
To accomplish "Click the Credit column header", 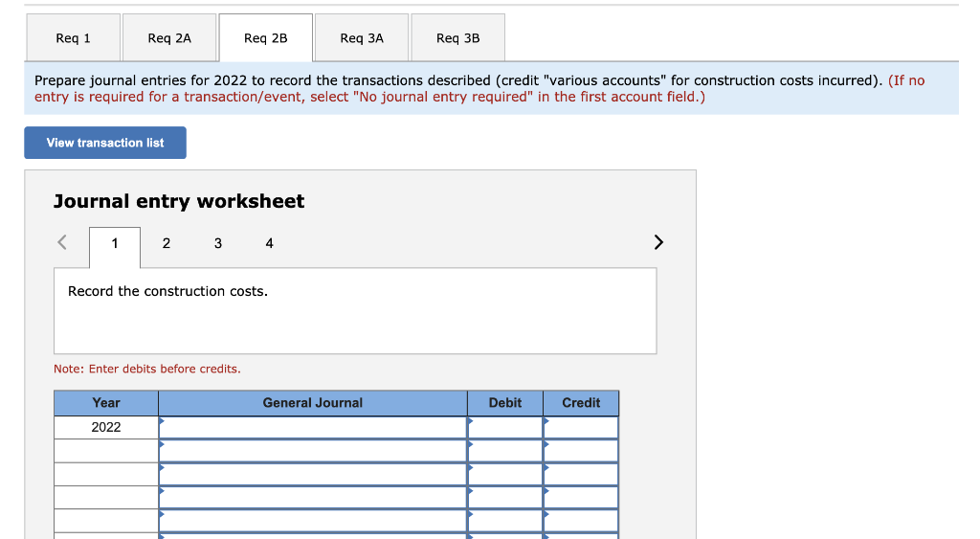I will tap(581, 403).
